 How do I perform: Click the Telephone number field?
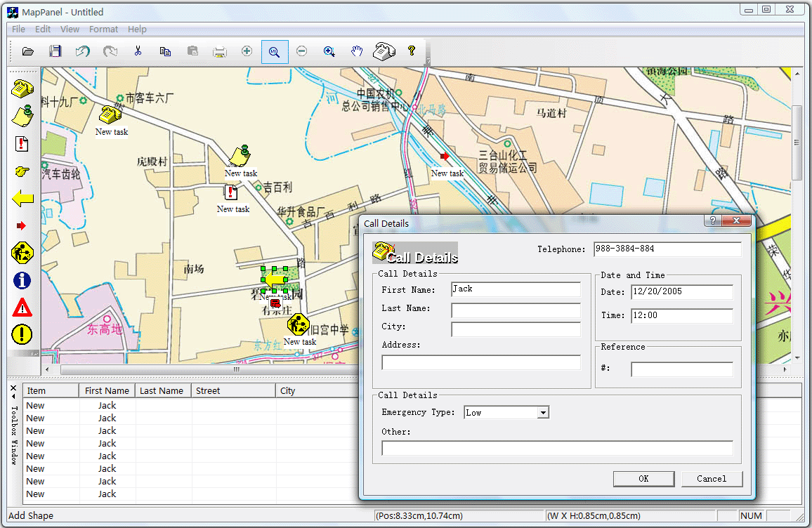click(x=667, y=249)
